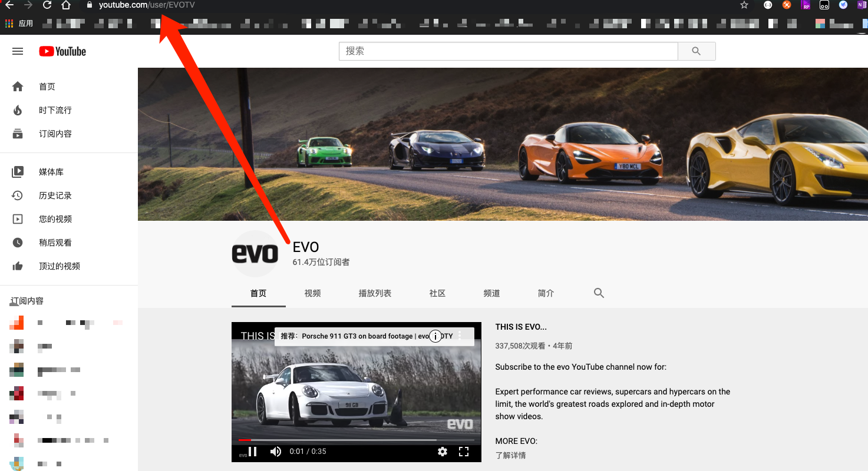
Task: Click the YouTube logo
Action: coord(62,51)
